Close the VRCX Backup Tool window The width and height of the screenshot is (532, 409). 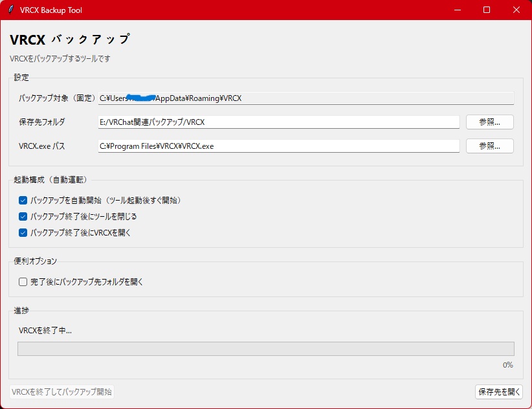click(x=516, y=10)
